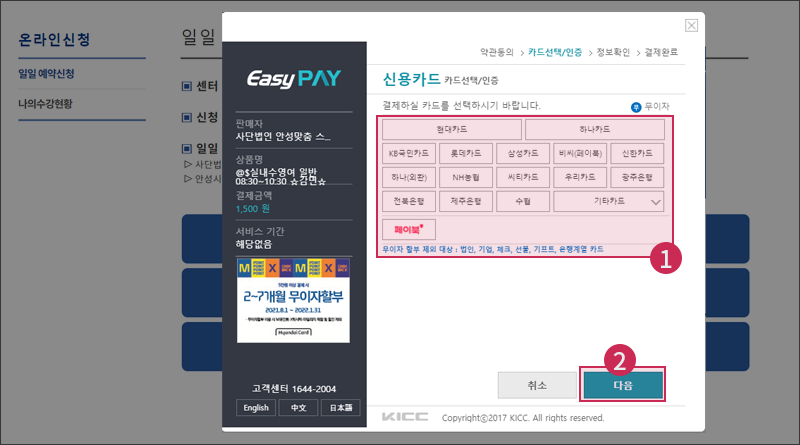Click 고객센터 1644-2004 text
800x445 pixels.
294,389
